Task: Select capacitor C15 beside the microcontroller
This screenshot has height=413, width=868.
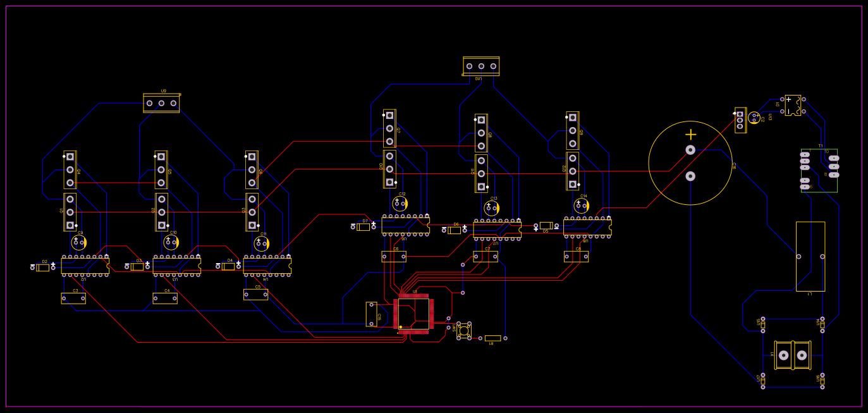Action: click(372, 314)
